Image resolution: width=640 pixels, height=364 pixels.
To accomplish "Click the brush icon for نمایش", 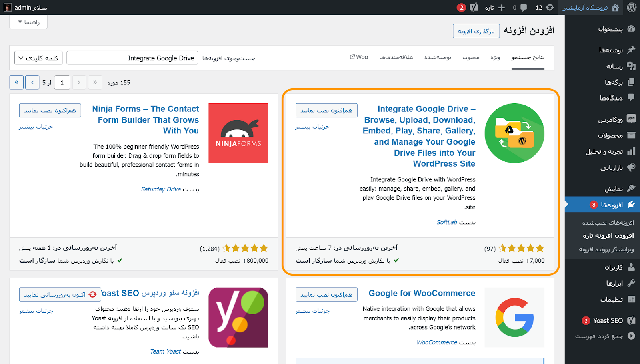I will 631,188.
